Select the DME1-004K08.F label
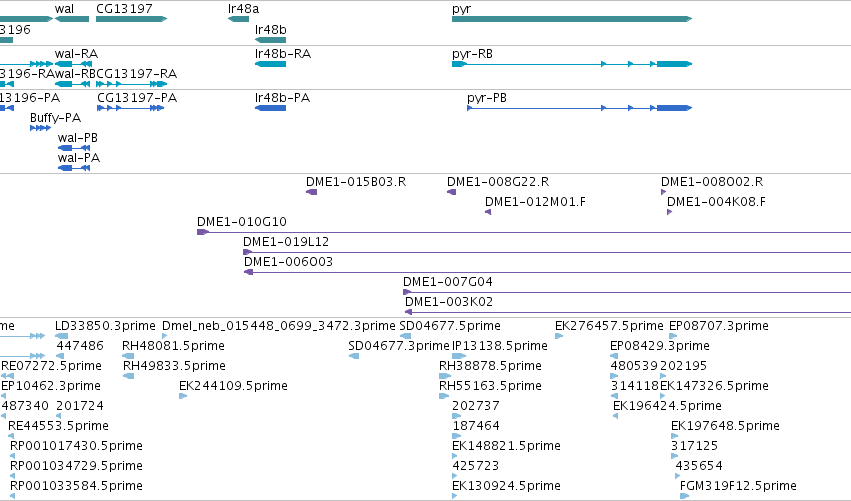Viewport: 851px width, 501px height. tap(716, 202)
